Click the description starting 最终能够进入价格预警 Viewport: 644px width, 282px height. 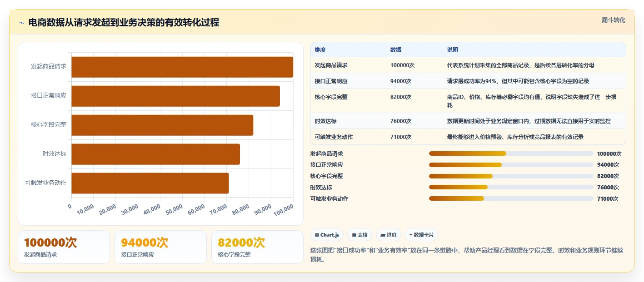click(x=515, y=137)
